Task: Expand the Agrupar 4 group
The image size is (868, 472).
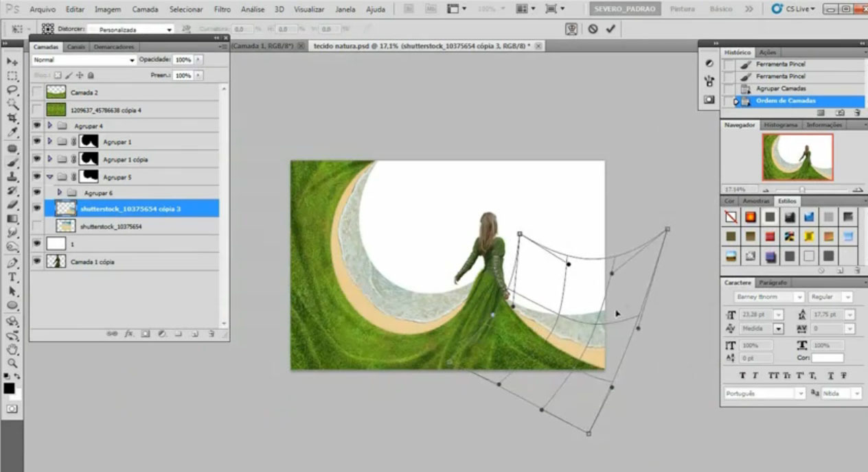Action: coord(49,126)
